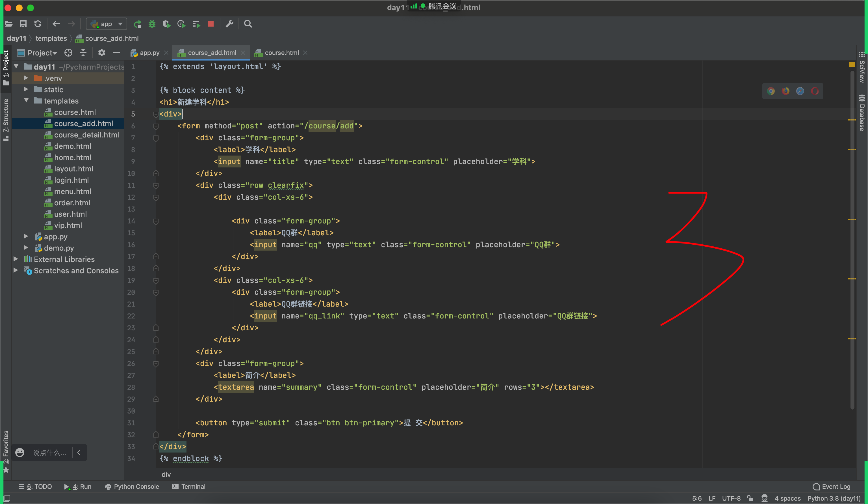Viewport: 868px width, 504px height.
Task: Open the Event Log
Action: (832, 486)
